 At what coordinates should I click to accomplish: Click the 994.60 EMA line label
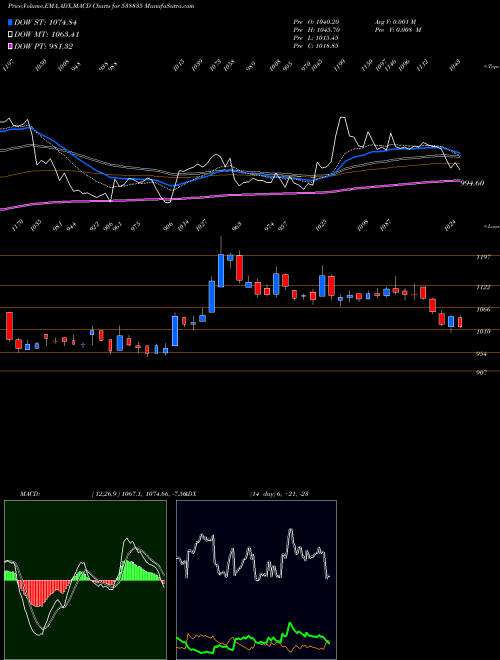(472, 183)
